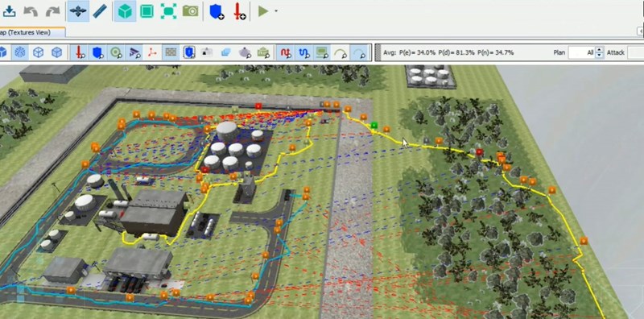Increment the Plan spinner up arrow
This screenshot has height=319, width=644.
(x=599, y=50)
